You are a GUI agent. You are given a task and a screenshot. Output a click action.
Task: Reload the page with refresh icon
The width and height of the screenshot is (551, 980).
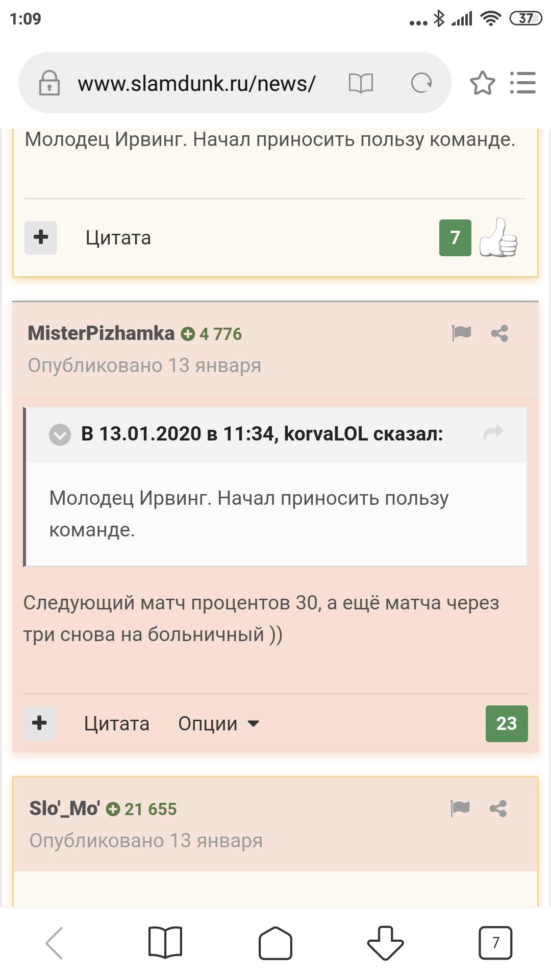point(421,83)
